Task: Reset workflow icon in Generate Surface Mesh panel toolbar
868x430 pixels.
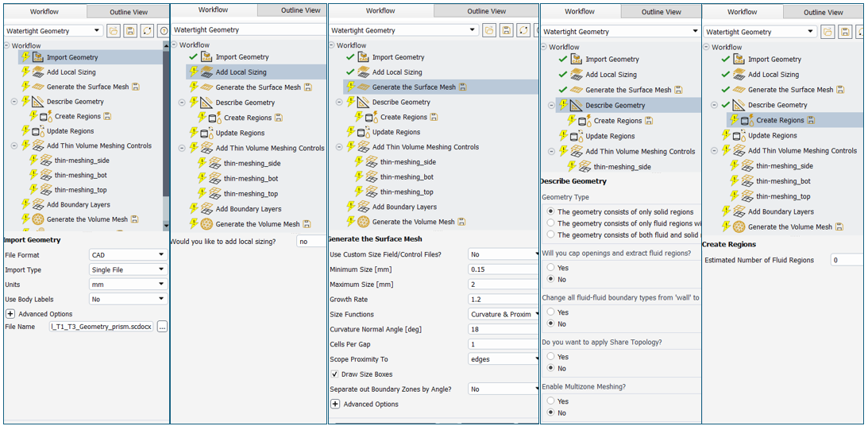Action: [x=523, y=30]
